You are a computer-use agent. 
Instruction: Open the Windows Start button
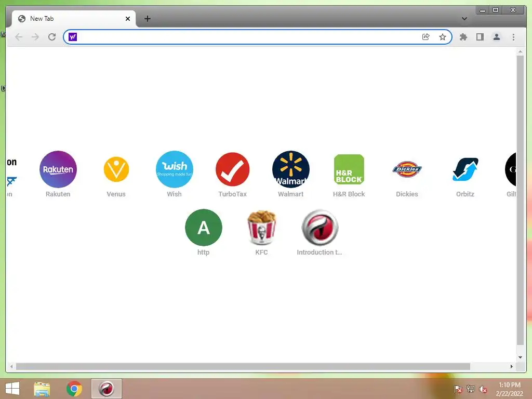pos(12,389)
